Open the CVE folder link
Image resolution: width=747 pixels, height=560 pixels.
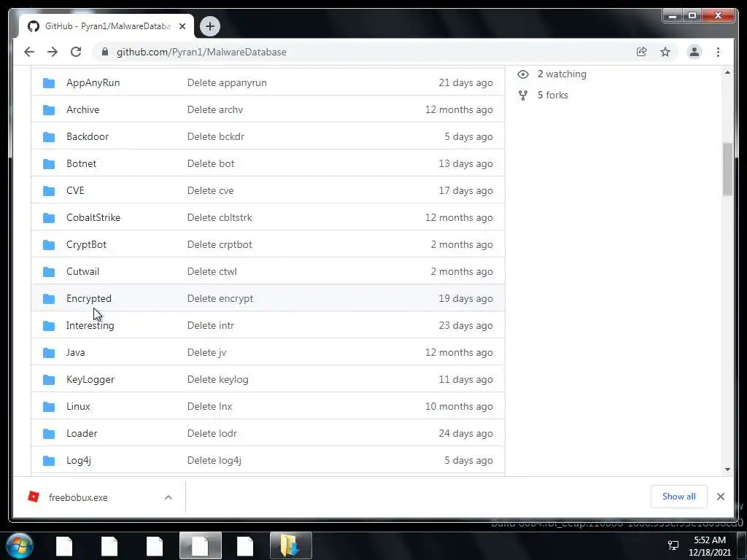pos(75,190)
